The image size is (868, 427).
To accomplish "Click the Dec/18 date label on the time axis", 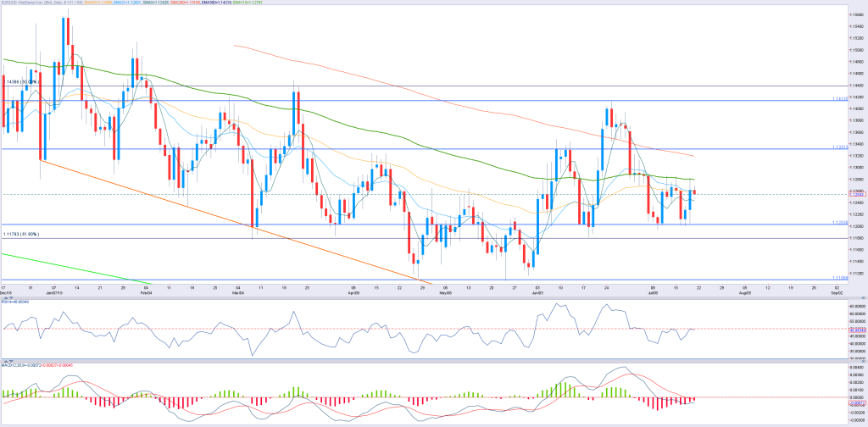I will coord(6,293).
